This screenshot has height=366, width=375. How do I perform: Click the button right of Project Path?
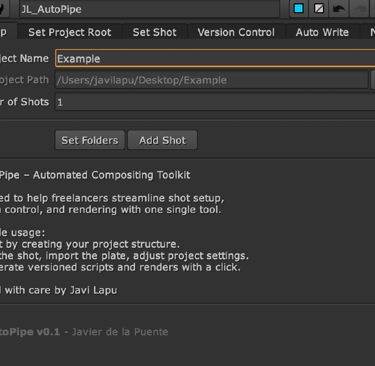pos(373,80)
